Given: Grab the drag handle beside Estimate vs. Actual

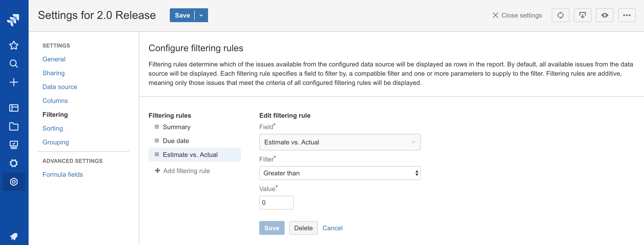Looking at the screenshot, I should 157,155.
